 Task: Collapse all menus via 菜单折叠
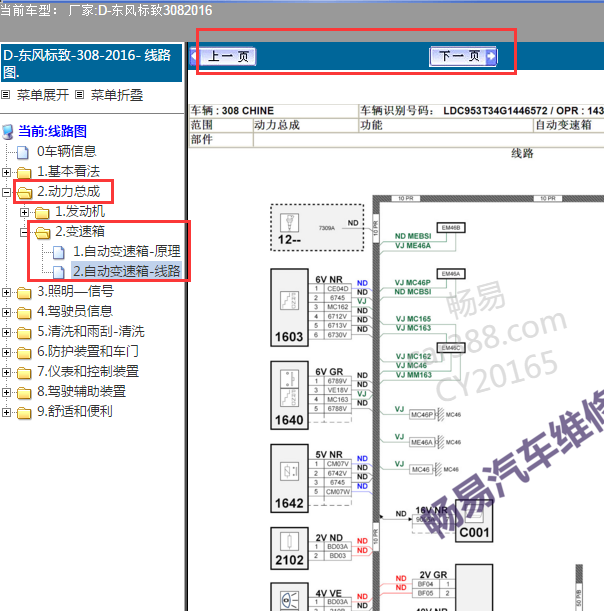point(117,95)
